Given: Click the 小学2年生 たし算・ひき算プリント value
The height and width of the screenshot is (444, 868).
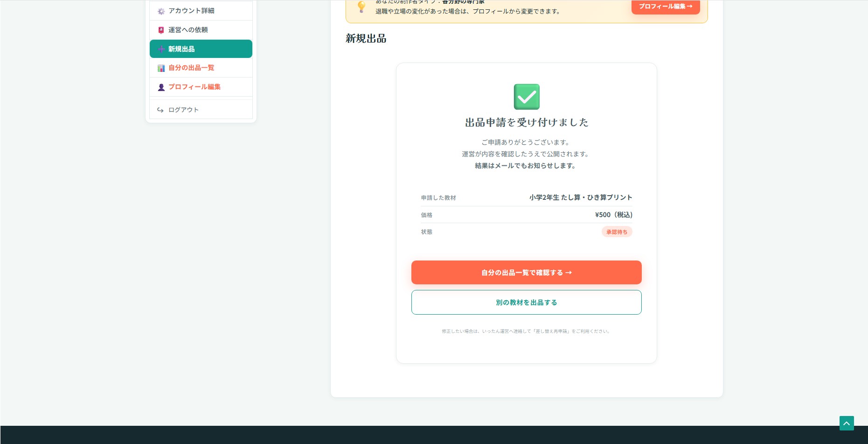Looking at the screenshot, I should click(x=581, y=197).
